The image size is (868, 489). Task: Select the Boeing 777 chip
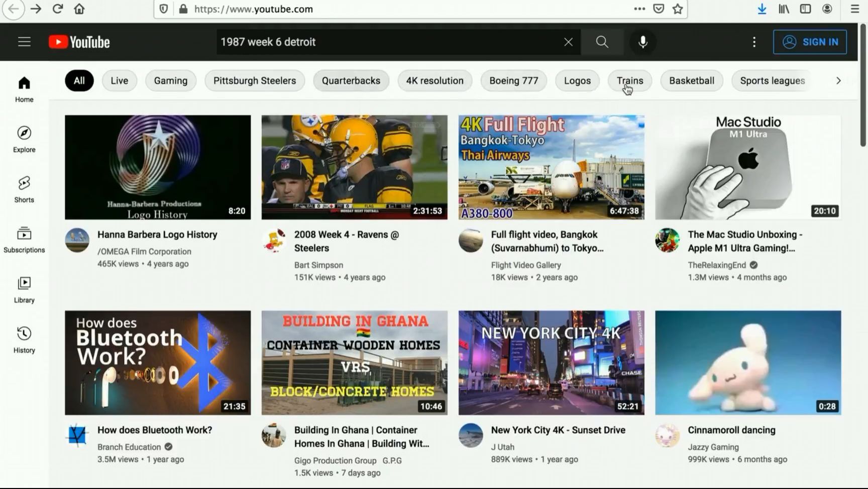514,80
